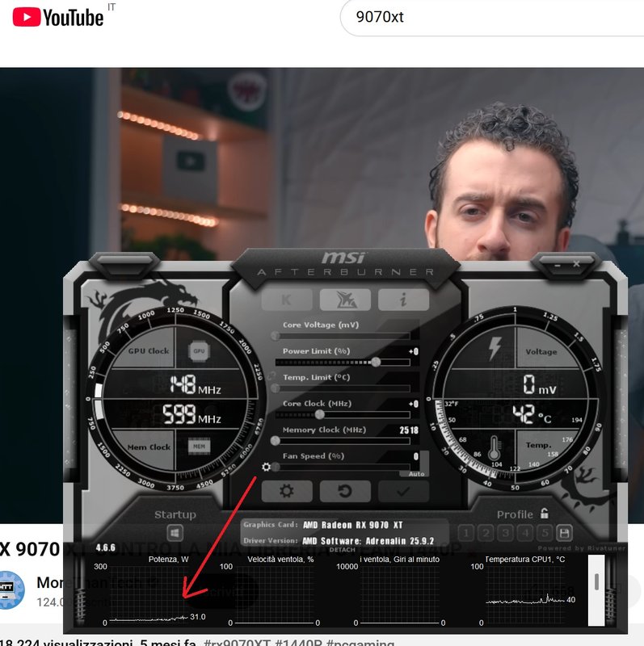Click the 42 °C temperature readout
The image size is (644, 646).
coord(532,414)
